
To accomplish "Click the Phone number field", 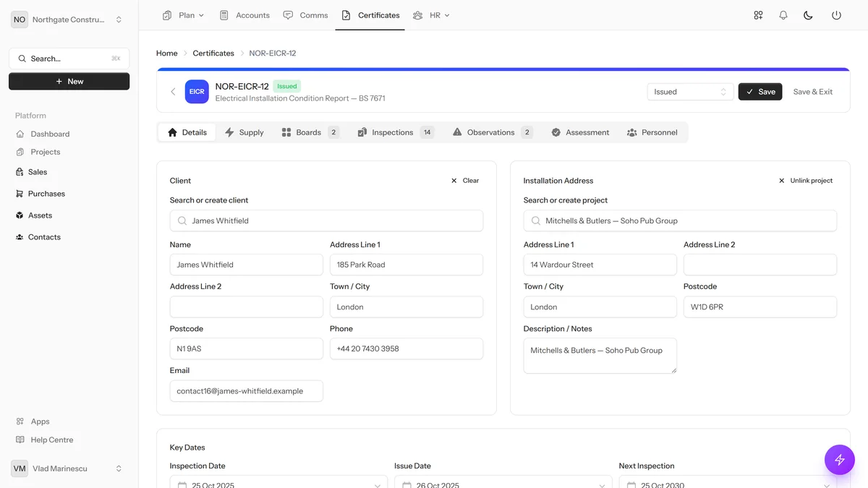I will click(x=407, y=348).
